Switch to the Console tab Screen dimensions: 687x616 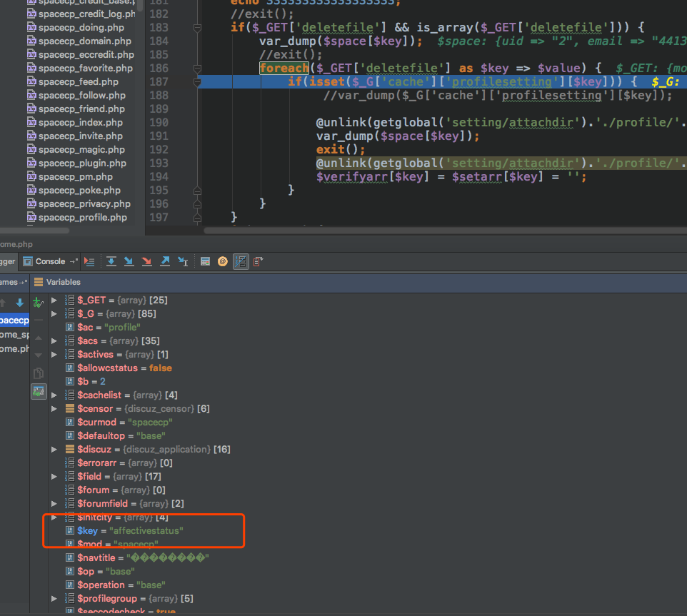click(50, 261)
